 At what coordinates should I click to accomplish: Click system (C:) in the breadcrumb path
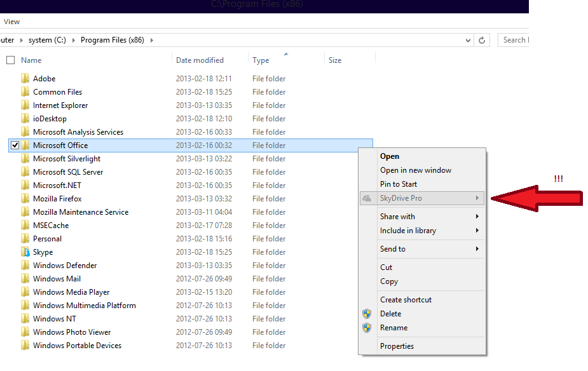[x=50, y=40]
